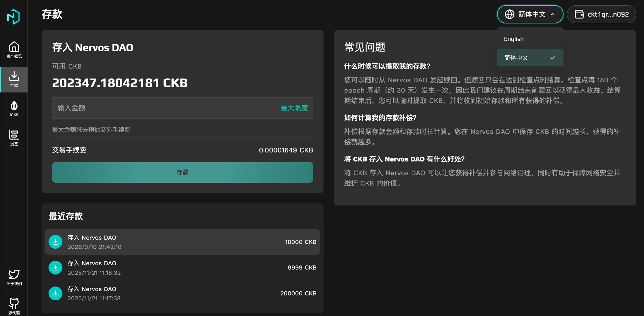Click the wallet icon beside ckt1qr...n092

pyautogui.click(x=579, y=14)
